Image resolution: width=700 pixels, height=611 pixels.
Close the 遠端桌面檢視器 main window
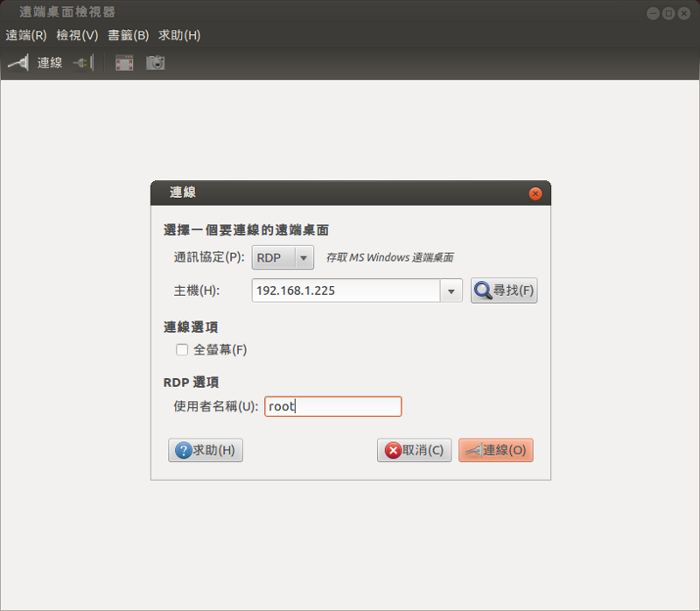click(x=683, y=13)
